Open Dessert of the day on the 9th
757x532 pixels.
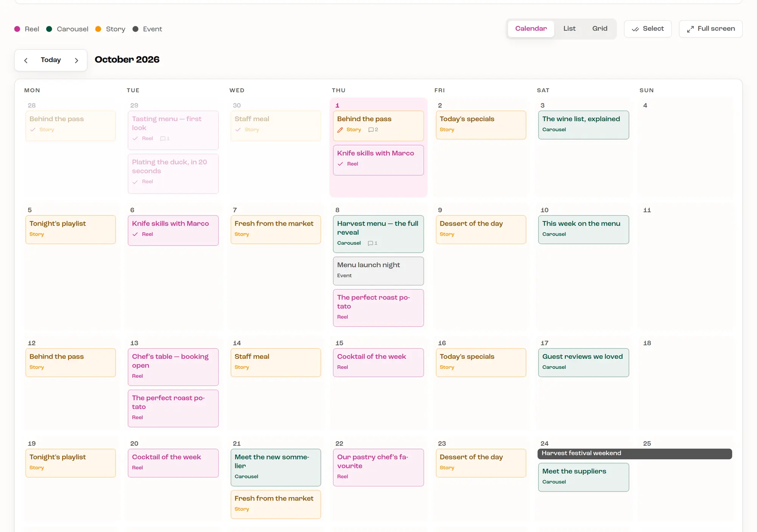click(481, 230)
